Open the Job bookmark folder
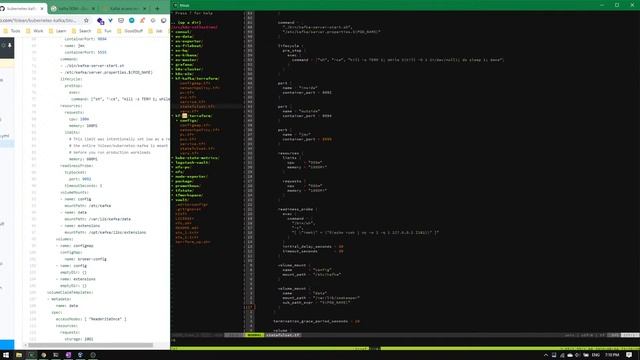The width and height of the screenshot is (640, 360). coord(156,31)
